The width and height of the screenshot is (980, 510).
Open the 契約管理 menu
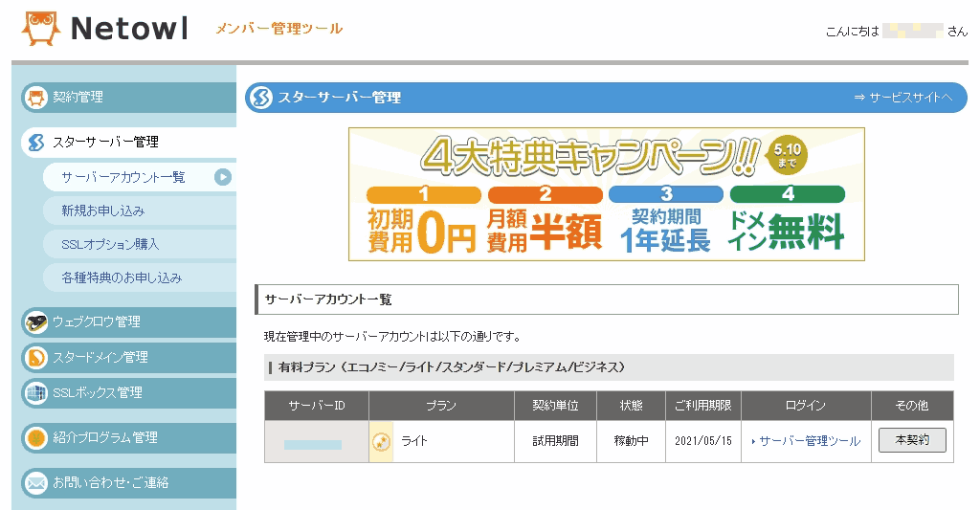coord(129,98)
